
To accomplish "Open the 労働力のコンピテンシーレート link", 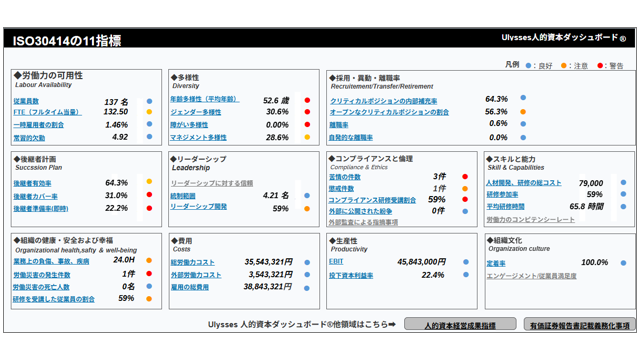I will (x=531, y=220).
